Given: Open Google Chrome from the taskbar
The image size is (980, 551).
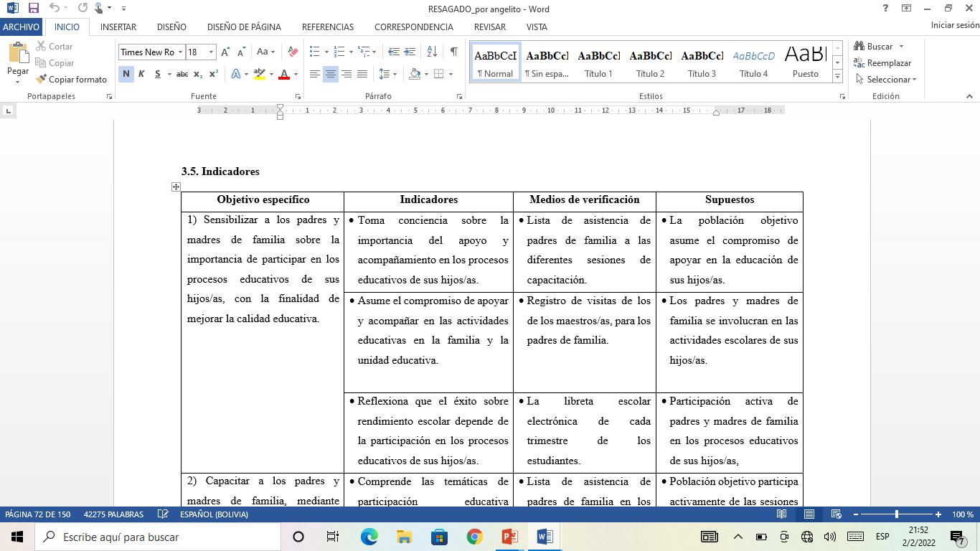Looking at the screenshot, I should click(x=474, y=537).
